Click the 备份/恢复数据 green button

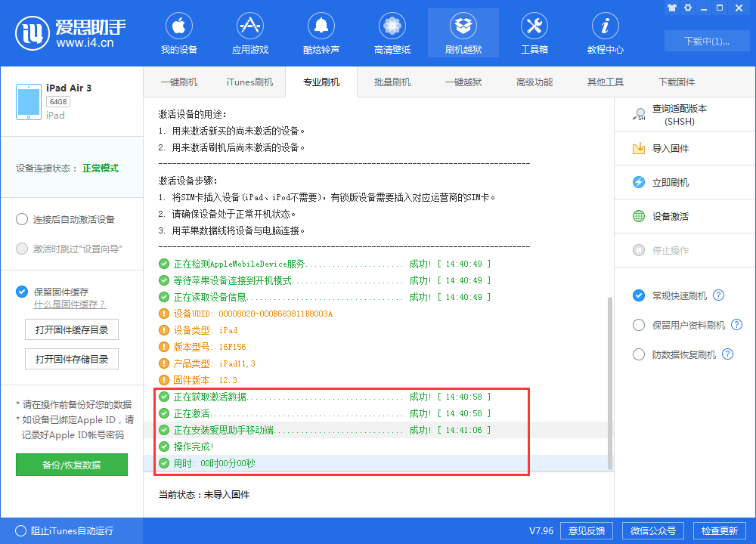coord(71,465)
